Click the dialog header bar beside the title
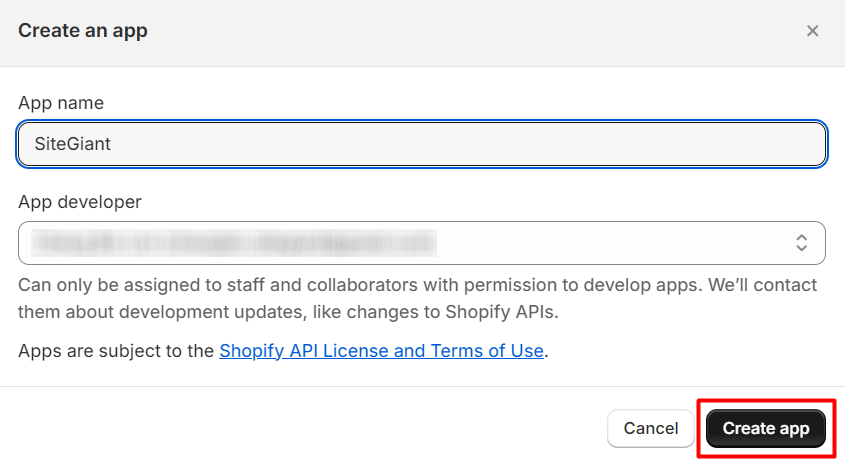845x466 pixels. [450, 31]
